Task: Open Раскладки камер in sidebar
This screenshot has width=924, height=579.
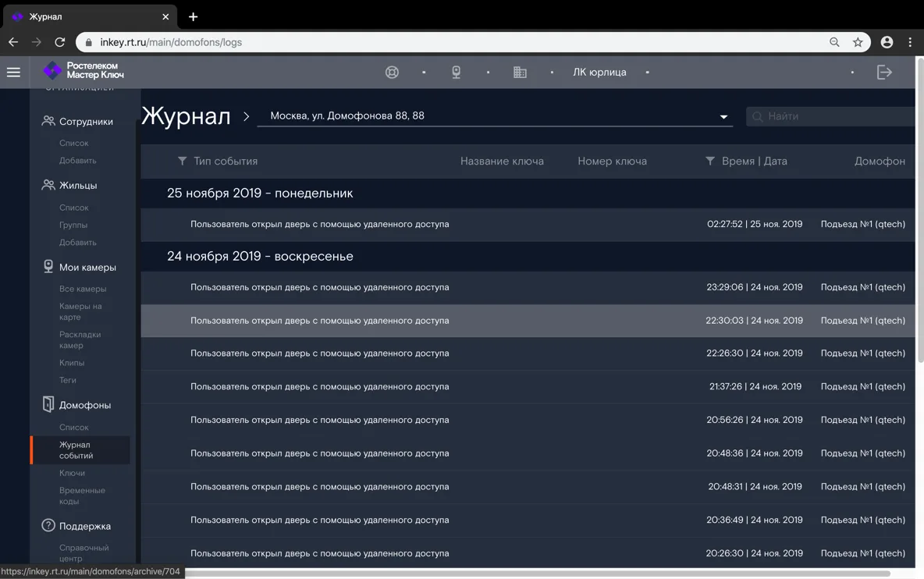Action: coord(80,340)
